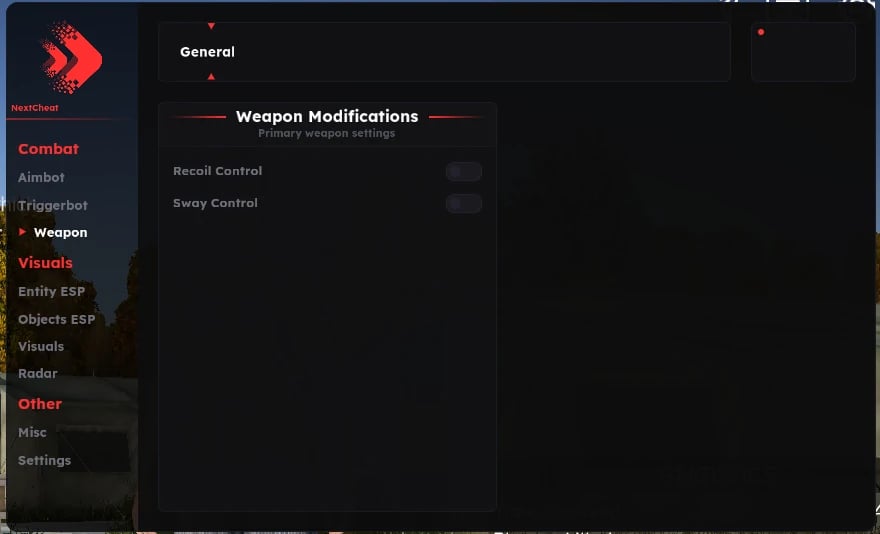Open the General category selector

click(x=444, y=52)
